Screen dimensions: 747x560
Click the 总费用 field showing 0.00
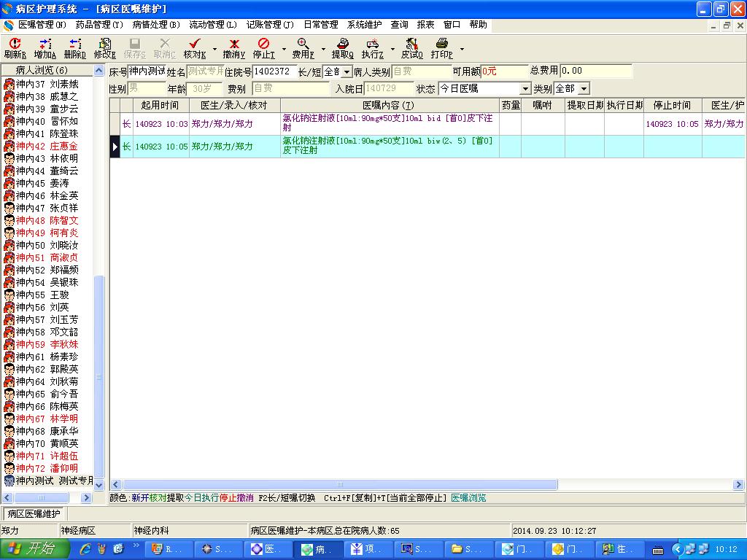coord(596,71)
